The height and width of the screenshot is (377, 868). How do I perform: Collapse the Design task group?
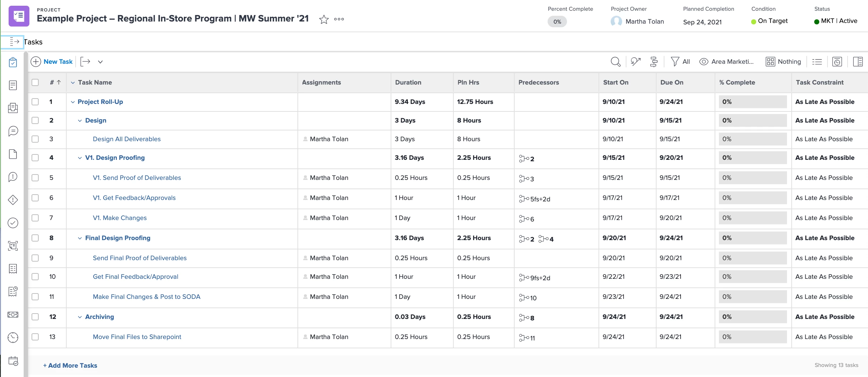(x=80, y=121)
